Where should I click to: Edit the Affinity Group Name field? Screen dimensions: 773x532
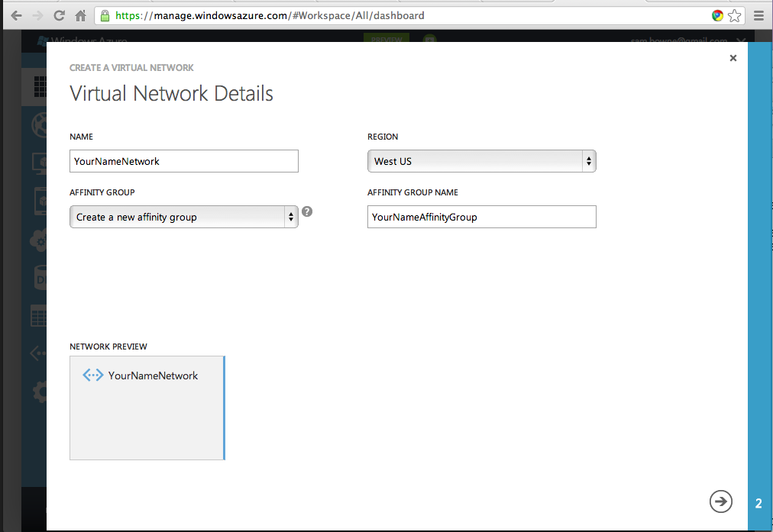(x=482, y=217)
